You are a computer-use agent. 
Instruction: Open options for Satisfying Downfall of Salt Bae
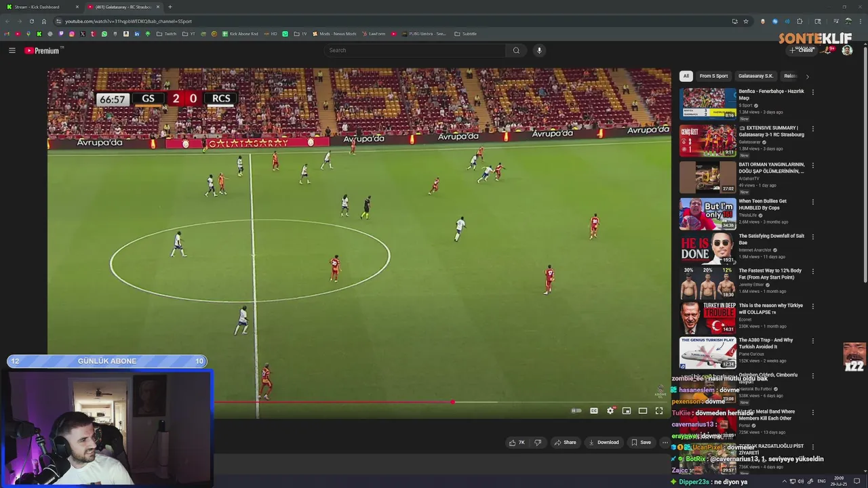(x=812, y=237)
